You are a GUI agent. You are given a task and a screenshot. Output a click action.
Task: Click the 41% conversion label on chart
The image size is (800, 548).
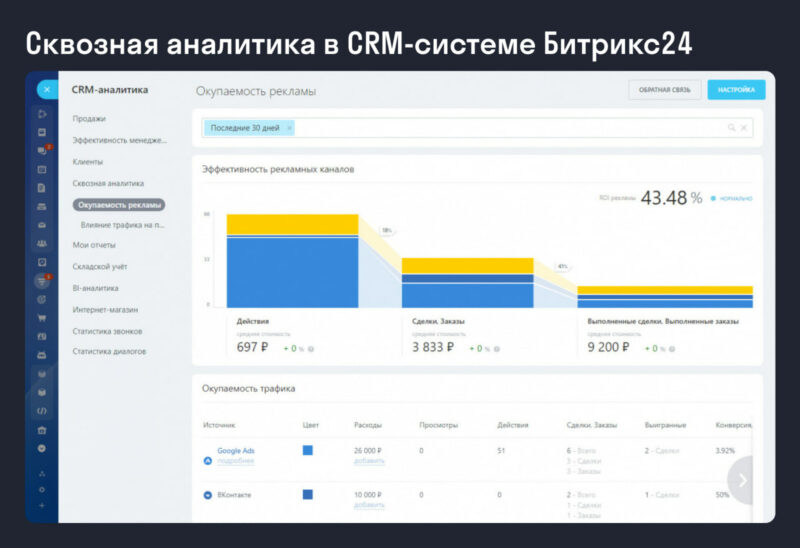coord(562,266)
